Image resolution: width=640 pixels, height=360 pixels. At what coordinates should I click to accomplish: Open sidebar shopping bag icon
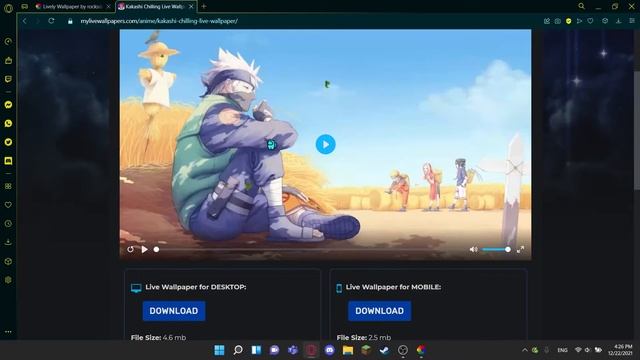pyautogui.click(x=8, y=60)
